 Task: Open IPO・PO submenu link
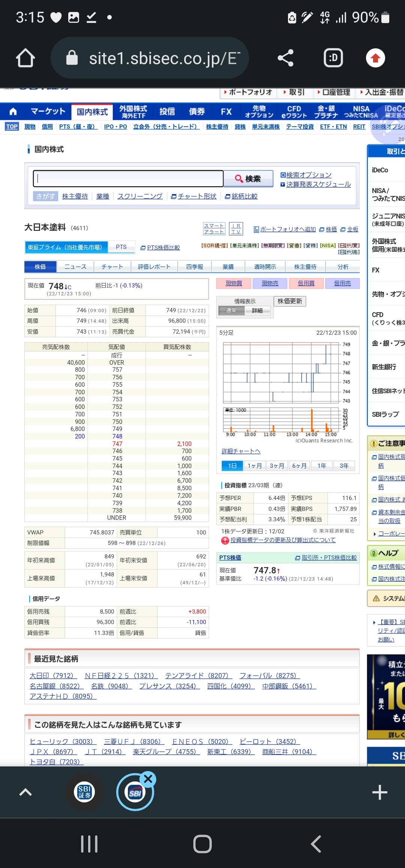point(115,127)
